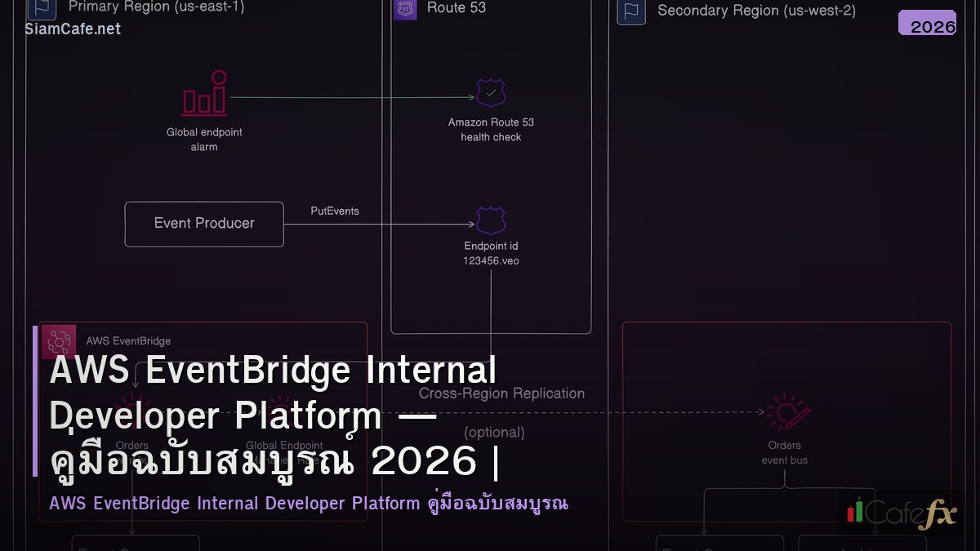The image size is (980, 551).
Task: Enable the Global Endpoint alarm monitoring
Action: 204,92
